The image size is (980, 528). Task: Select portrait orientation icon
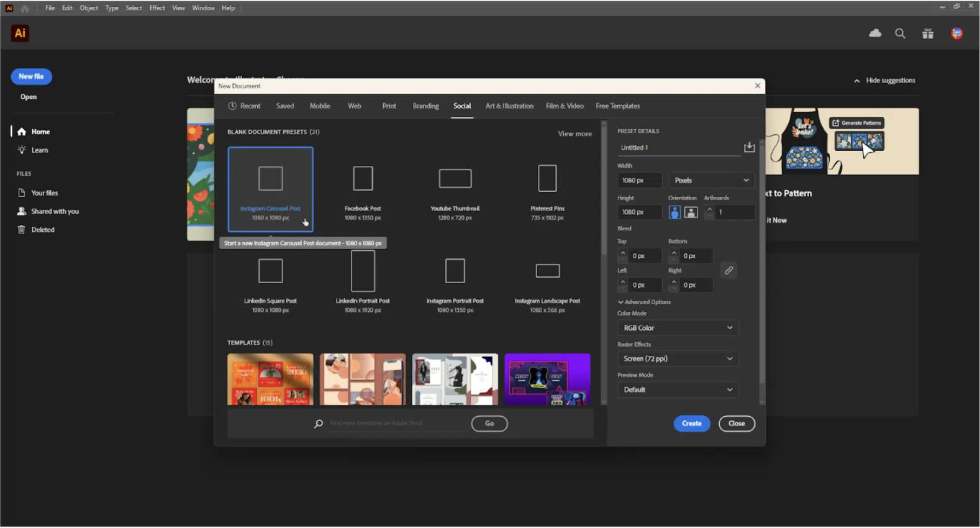click(x=674, y=212)
